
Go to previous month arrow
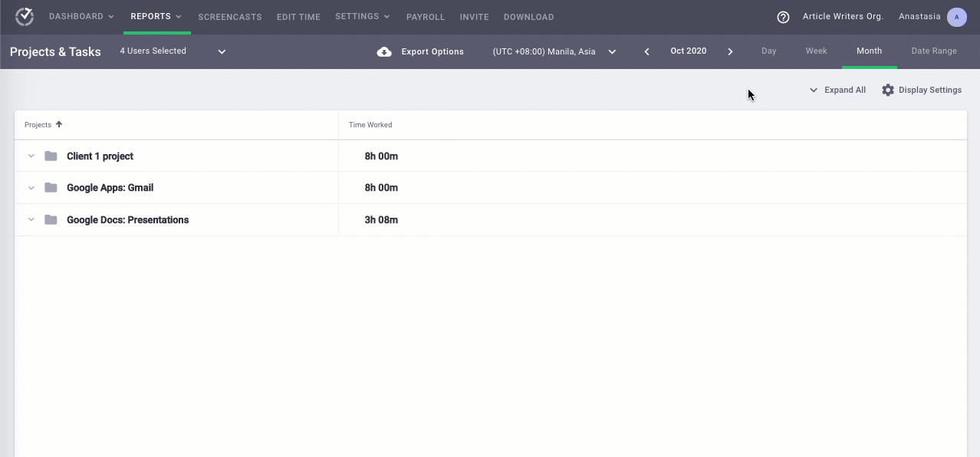click(646, 51)
